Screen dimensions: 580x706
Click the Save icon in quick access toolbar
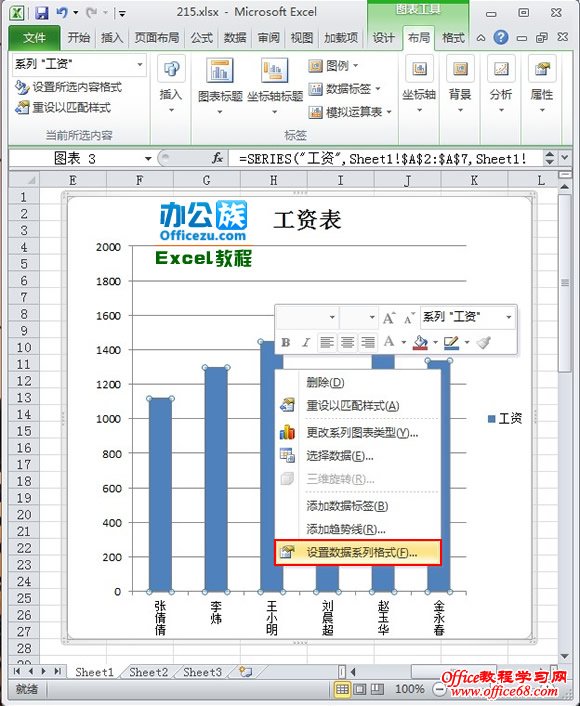click(x=41, y=12)
